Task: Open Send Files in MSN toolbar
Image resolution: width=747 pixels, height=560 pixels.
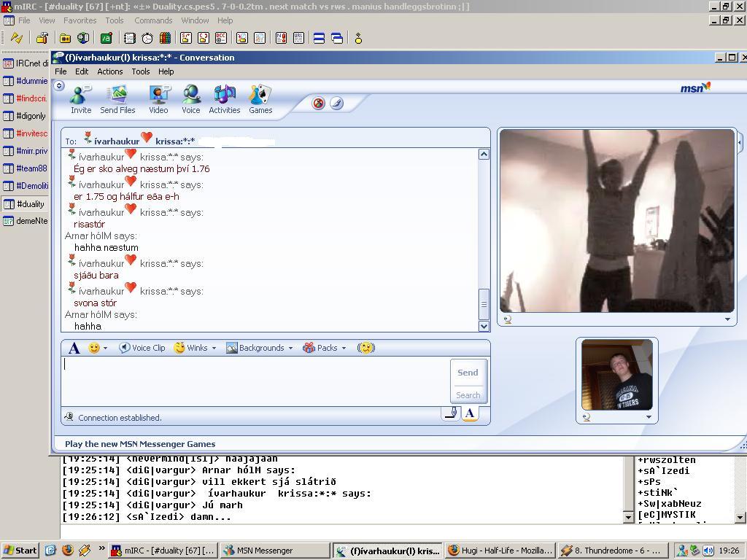Action: click(x=117, y=99)
